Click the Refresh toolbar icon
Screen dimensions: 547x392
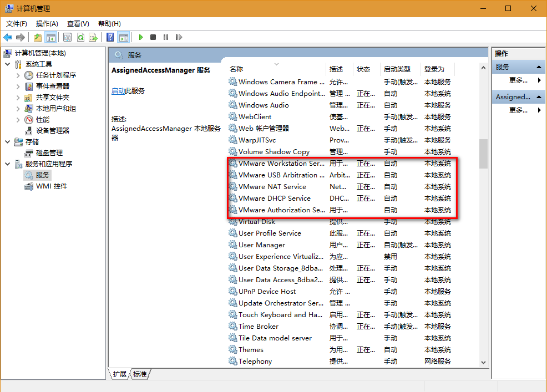pos(80,37)
